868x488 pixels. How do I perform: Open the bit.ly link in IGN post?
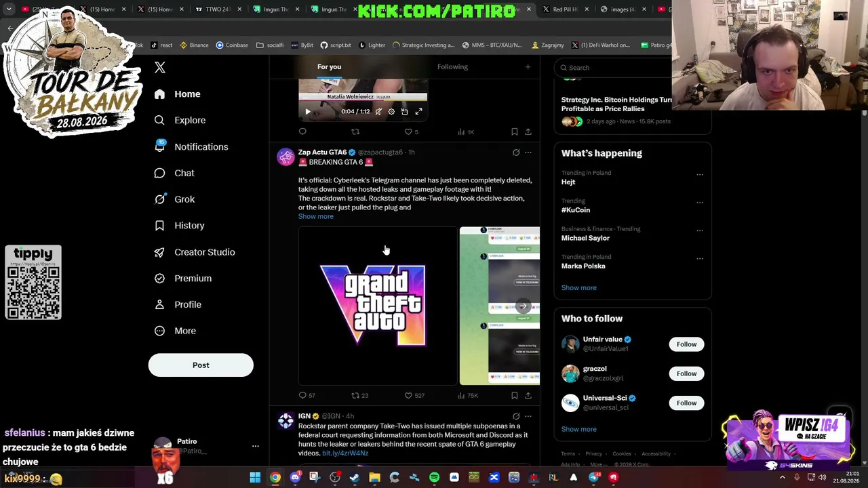pos(345,453)
